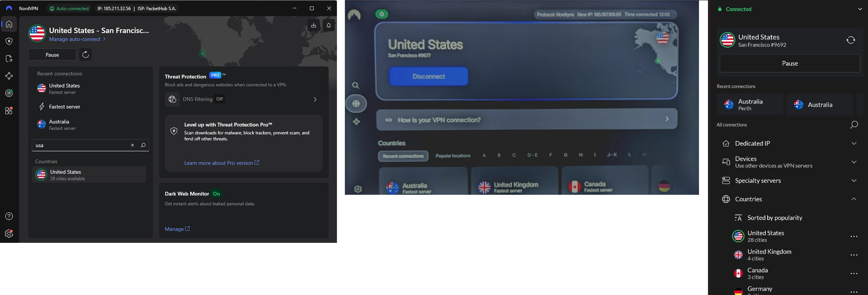This screenshot has height=295, width=868.
Task: Click green plus badge in middle picture
Action: click(382, 14)
